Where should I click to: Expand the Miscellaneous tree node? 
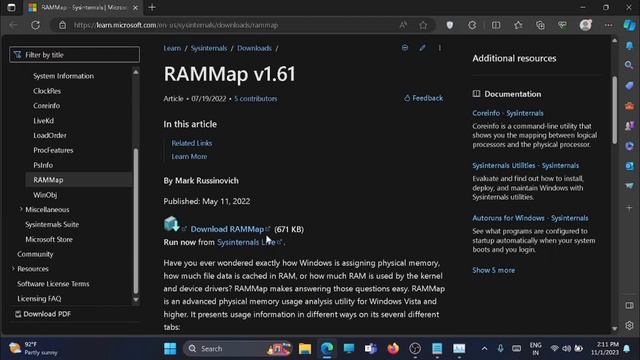pos(21,209)
